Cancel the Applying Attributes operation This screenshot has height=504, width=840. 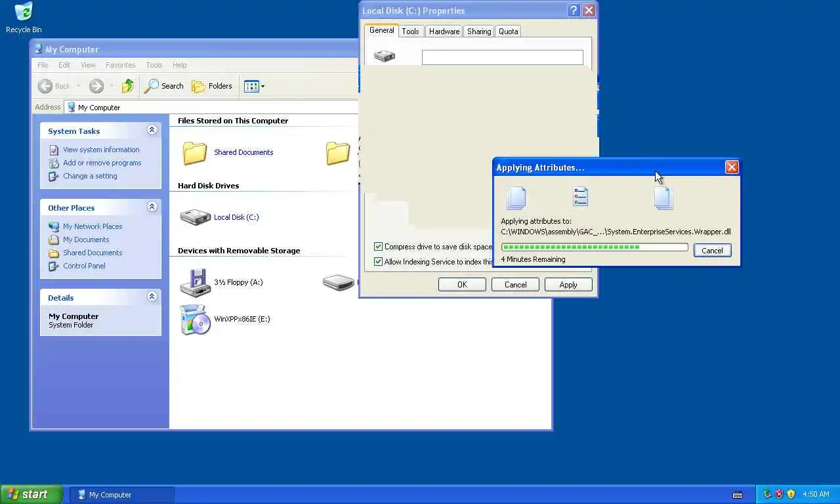712,251
